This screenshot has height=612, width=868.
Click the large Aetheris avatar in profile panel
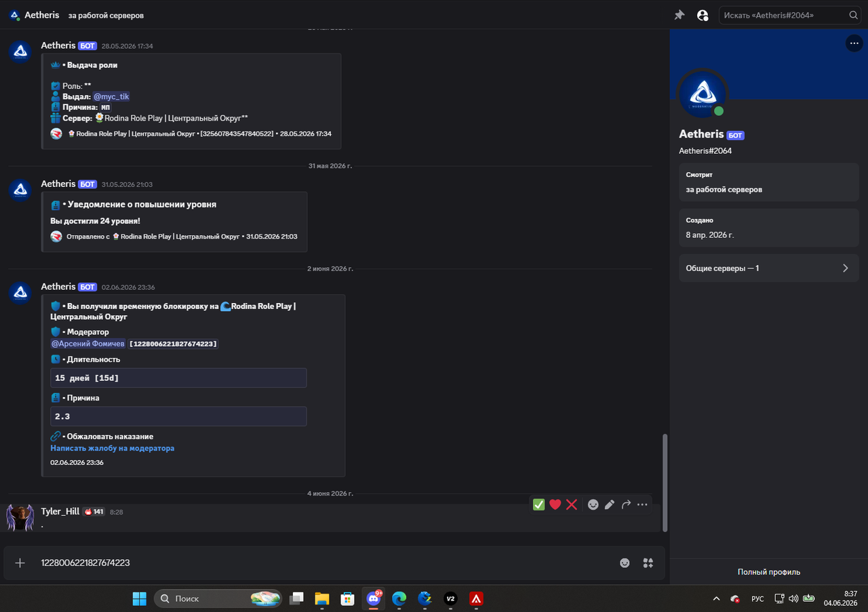tap(703, 94)
